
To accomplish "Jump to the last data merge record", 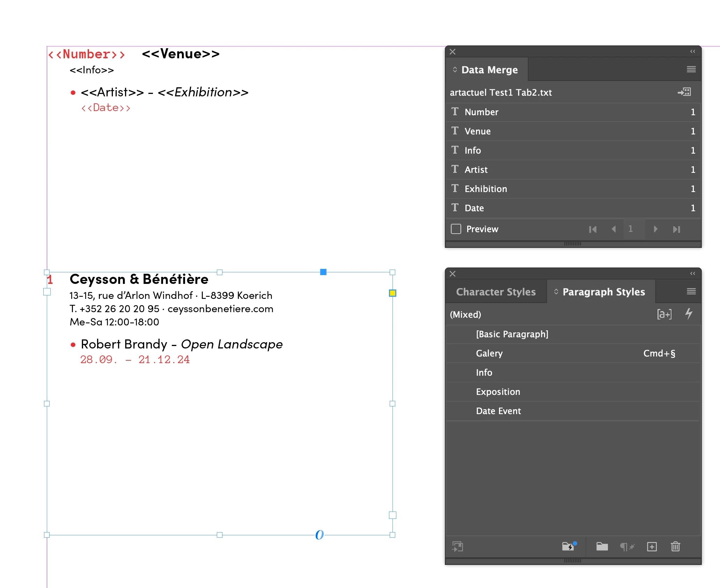I will [676, 229].
